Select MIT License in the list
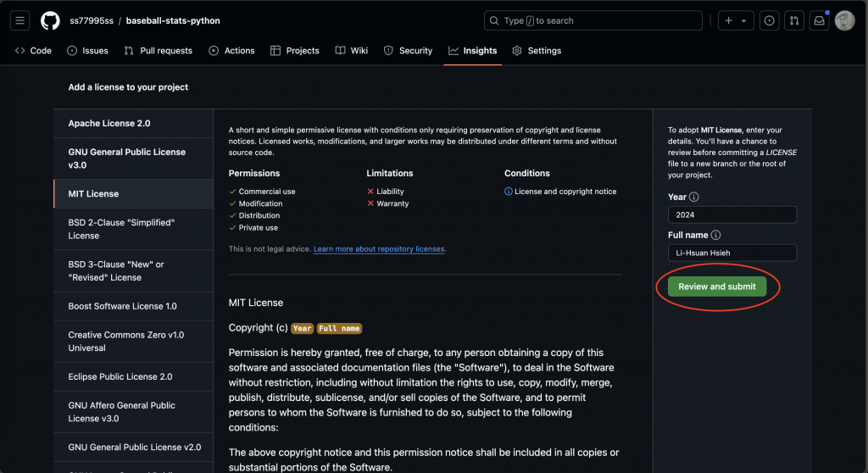The height and width of the screenshot is (473, 868). coord(133,194)
